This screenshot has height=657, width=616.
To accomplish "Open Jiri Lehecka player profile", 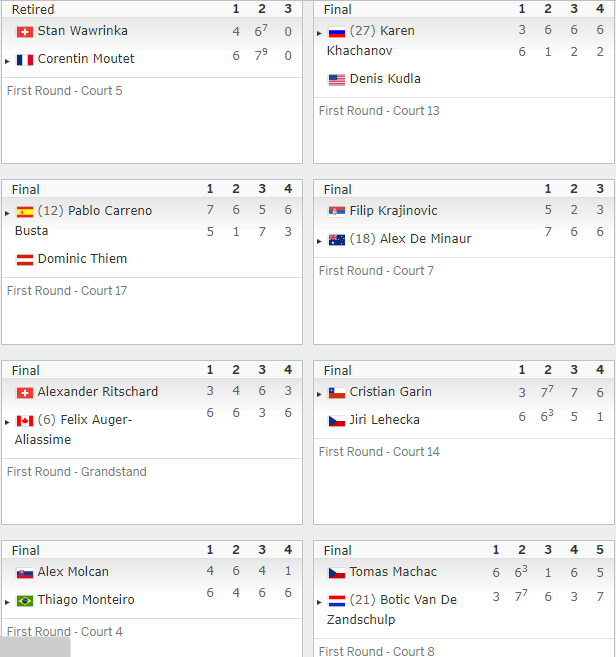I will [385, 419].
